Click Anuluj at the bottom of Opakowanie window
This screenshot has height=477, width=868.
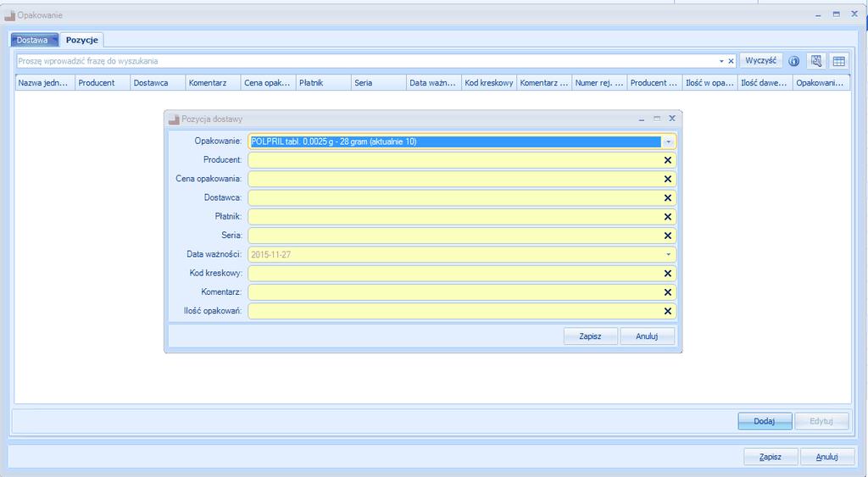pos(826,457)
